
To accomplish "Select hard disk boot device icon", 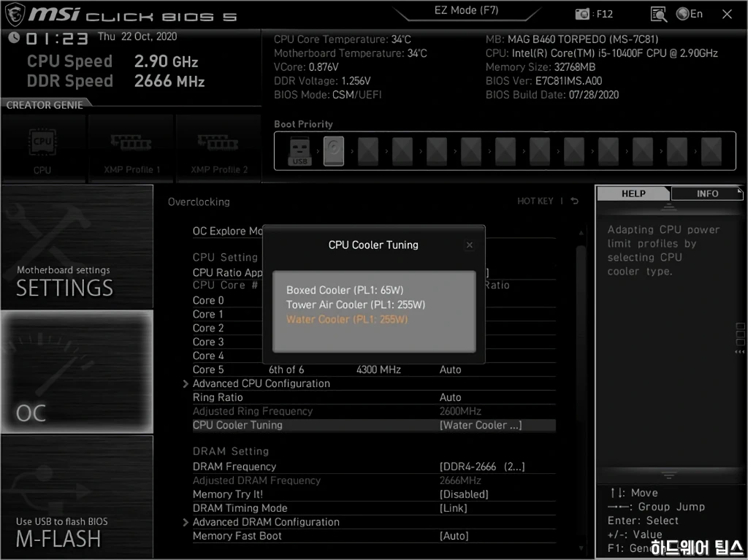I will pyautogui.click(x=333, y=151).
